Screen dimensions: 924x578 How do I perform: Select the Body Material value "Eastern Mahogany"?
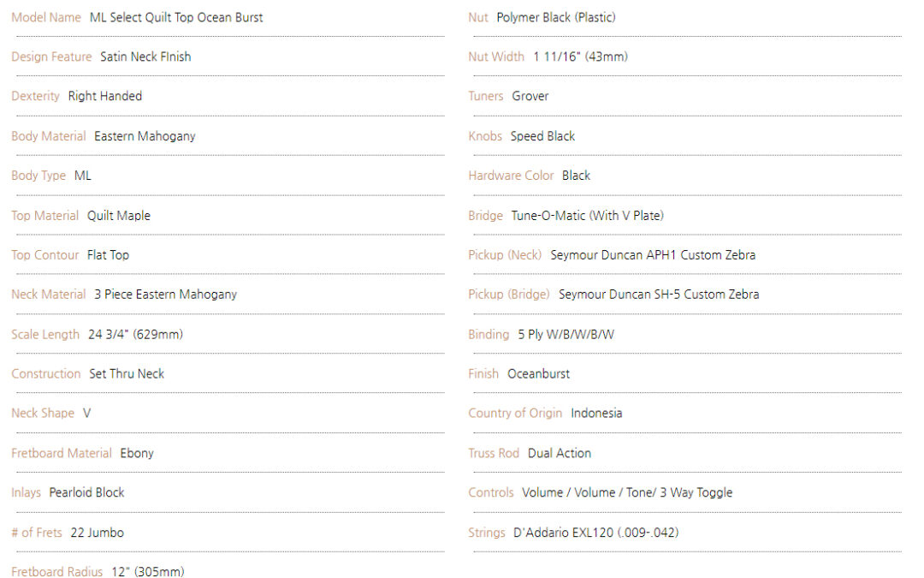[x=145, y=136]
